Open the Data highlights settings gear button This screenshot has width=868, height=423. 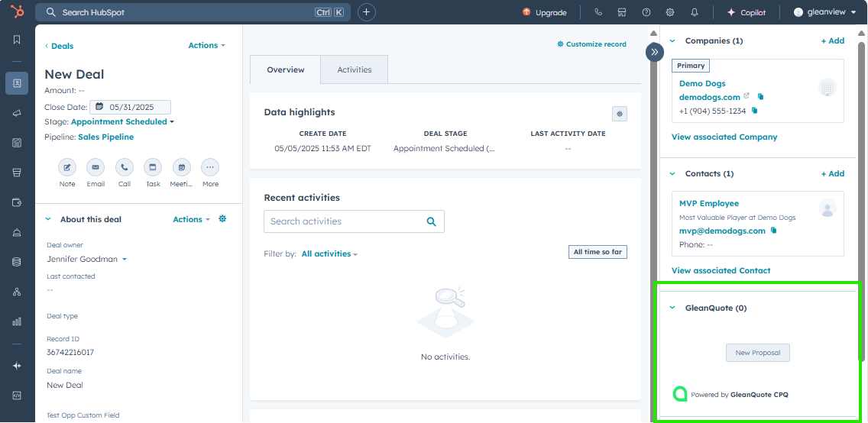620,114
